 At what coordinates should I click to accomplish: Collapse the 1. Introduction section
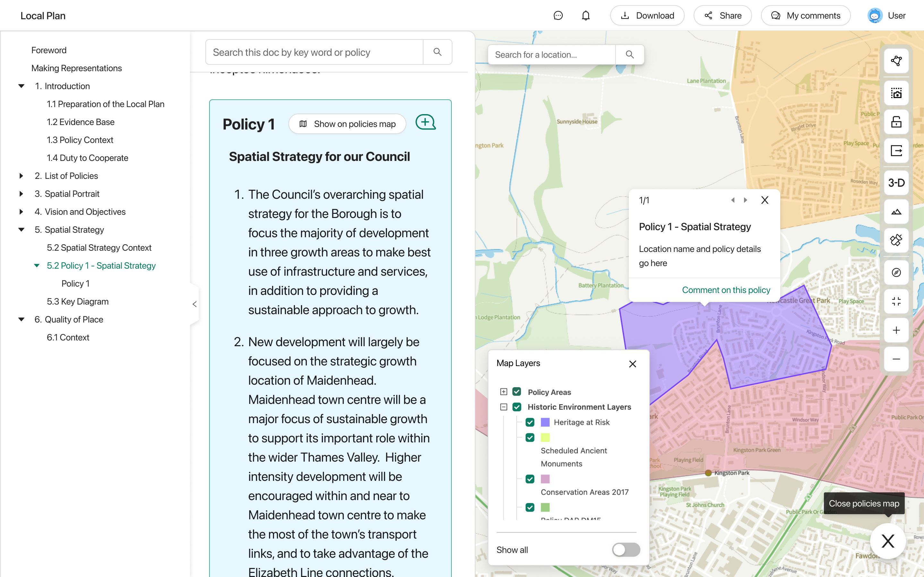(x=21, y=86)
